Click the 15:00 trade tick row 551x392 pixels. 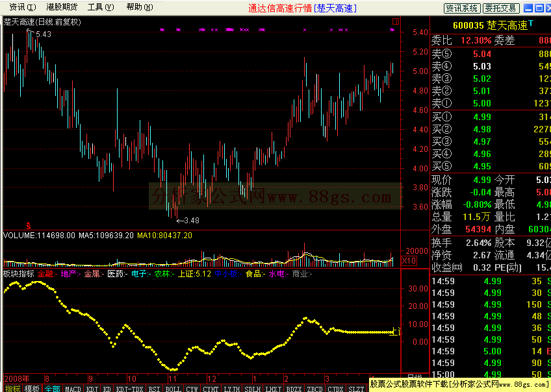click(x=491, y=374)
